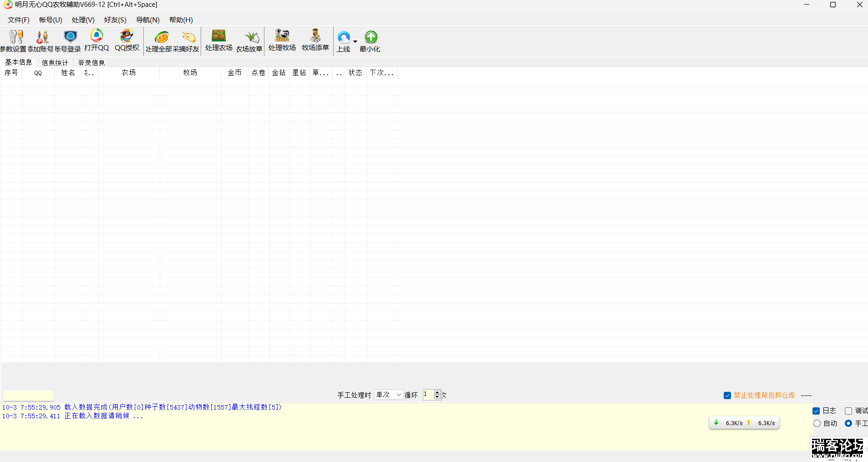868x462 pixels.
Task: Open 参数设置 settings tool
Action: pyautogui.click(x=14, y=41)
